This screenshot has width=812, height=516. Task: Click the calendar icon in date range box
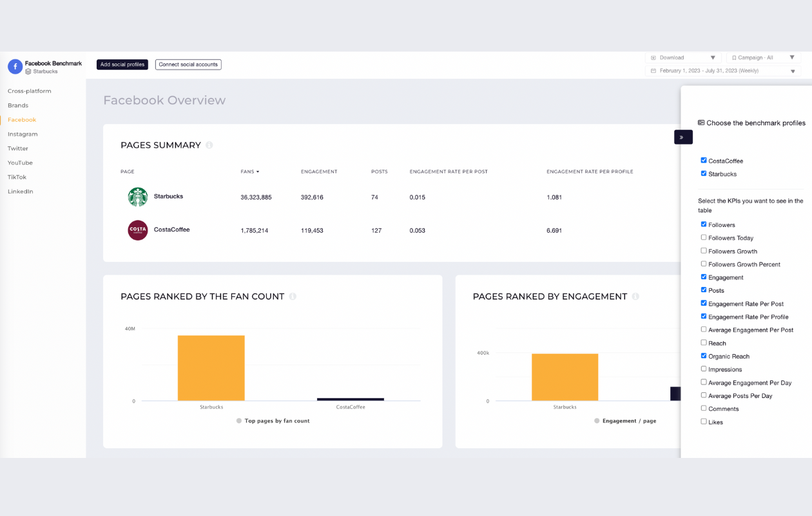pyautogui.click(x=653, y=71)
